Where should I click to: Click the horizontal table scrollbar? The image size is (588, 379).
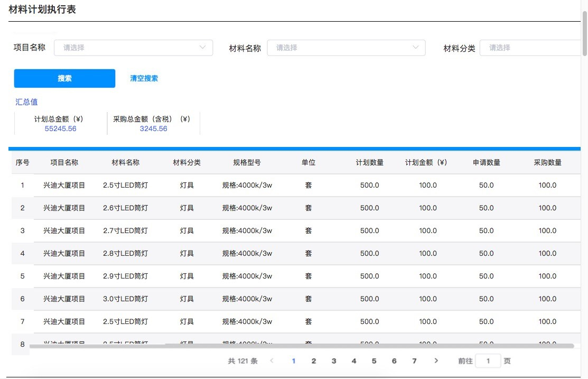click(302, 346)
